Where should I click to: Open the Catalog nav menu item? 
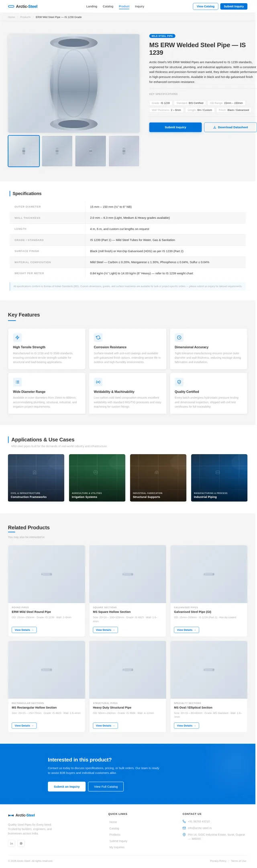tap(108, 6)
